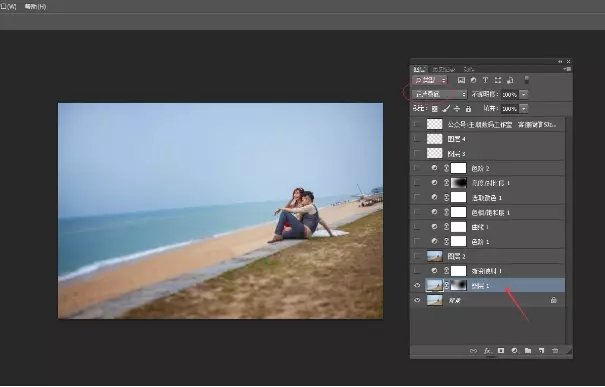The width and height of the screenshot is (605, 387).
Task: Toggle visibility of the selected 图层 1 layer
Action: pos(417,285)
